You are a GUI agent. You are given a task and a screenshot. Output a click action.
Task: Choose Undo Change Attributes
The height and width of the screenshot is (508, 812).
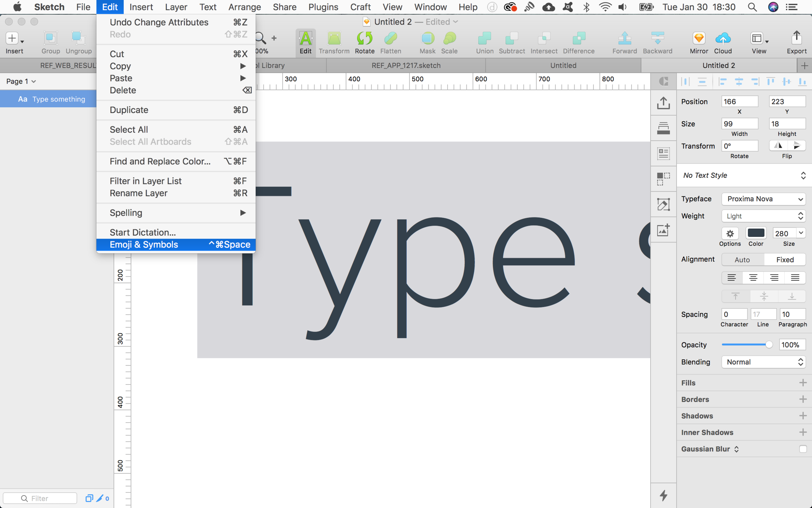pyautogui.click(x=176, y=22)
